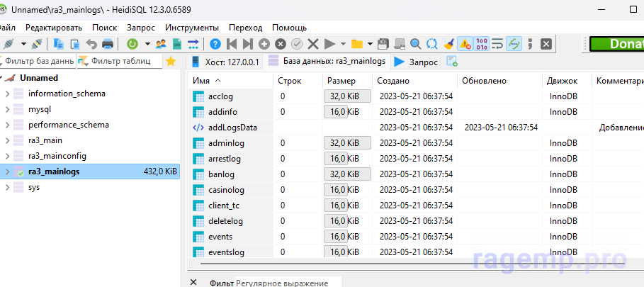This screenshot has height=287, width=644.
Task: Toggle the green code completion icon
Action: coord(514,43)
